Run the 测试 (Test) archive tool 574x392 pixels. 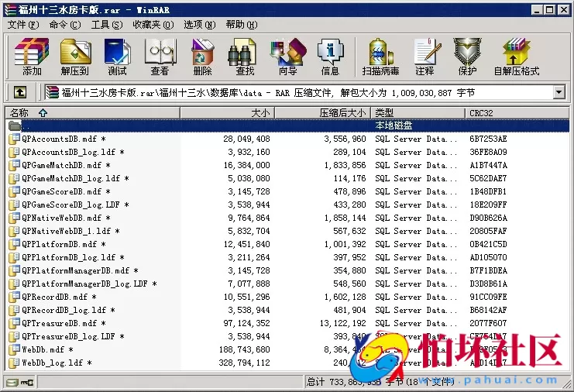point(118,57)
